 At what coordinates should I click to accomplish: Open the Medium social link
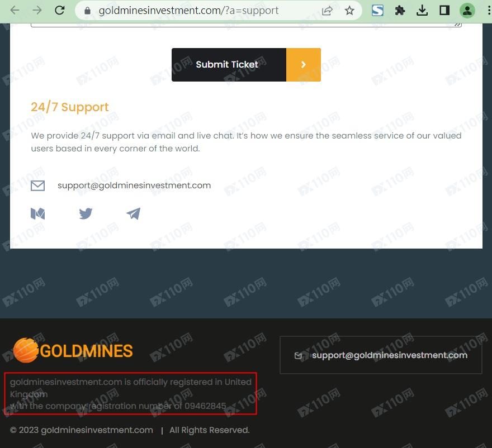[37, 213]
